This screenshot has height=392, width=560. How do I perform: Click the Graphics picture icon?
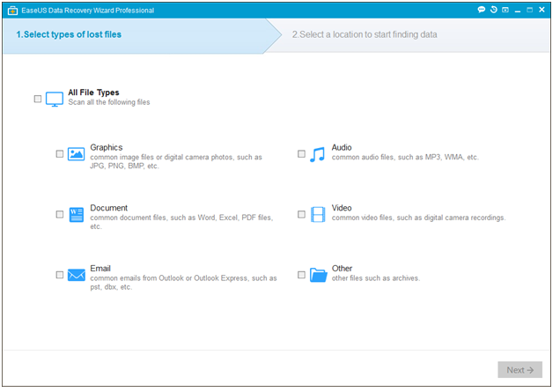click(x=76, y=153)
